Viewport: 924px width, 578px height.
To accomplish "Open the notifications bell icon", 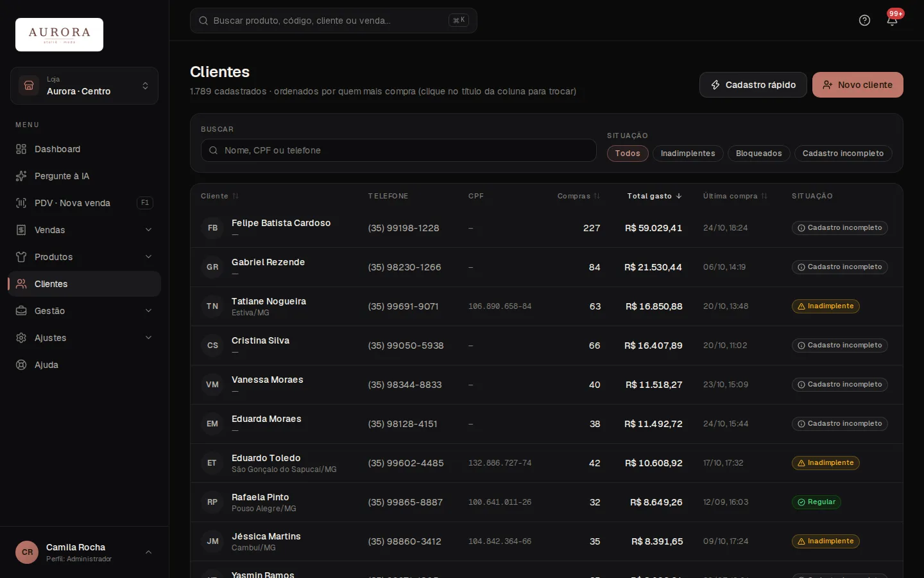I will [x=892, y=21].
